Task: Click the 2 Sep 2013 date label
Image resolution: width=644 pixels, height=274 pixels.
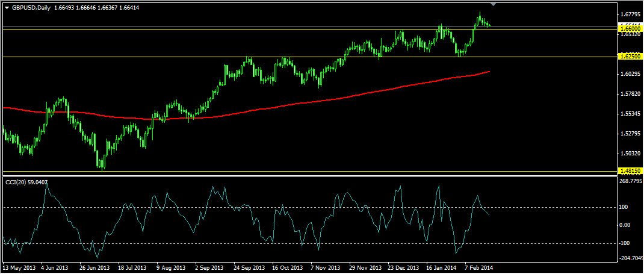Action: 209,267
